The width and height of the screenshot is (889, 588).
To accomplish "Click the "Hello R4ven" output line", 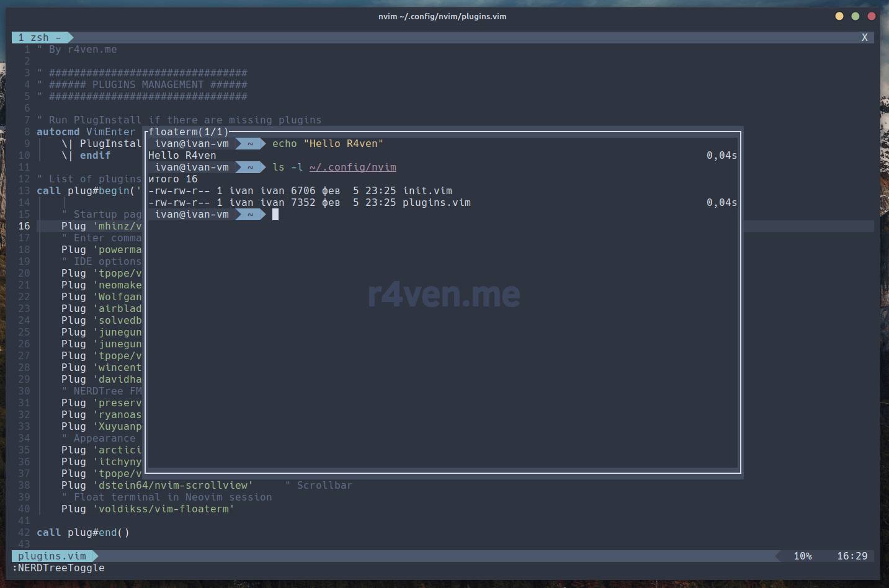I will coord(182,156).
